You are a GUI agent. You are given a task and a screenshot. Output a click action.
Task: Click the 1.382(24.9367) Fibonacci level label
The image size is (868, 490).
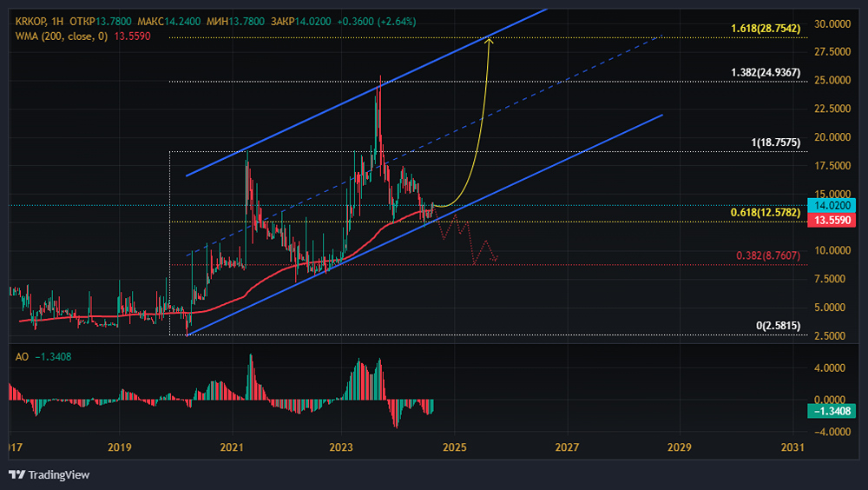coord(766,73)
